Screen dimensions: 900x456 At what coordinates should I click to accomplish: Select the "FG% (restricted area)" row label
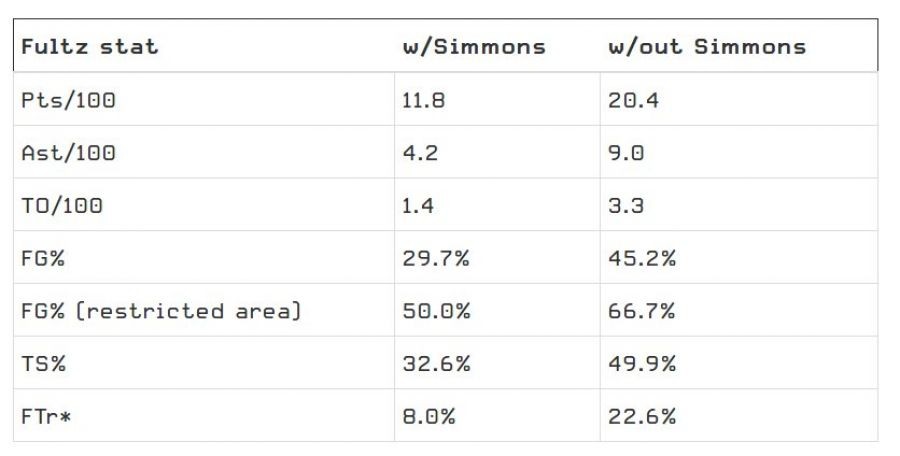(161, 311)
